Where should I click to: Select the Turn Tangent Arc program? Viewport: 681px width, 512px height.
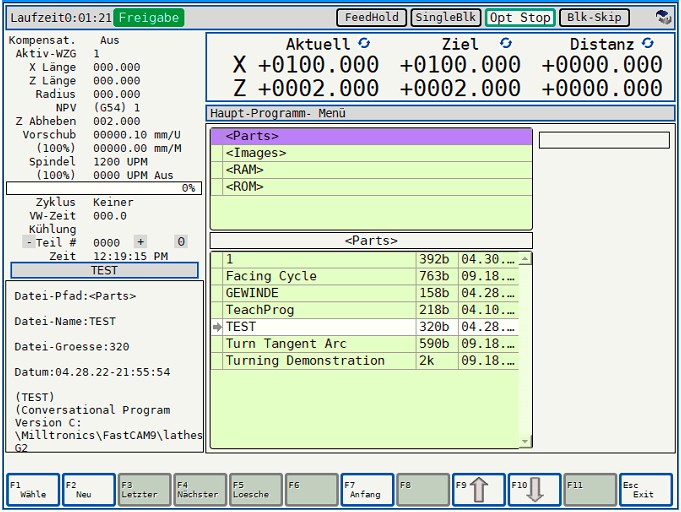tap(365, 344)
